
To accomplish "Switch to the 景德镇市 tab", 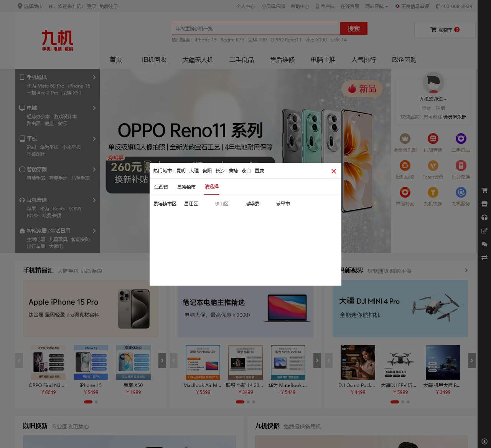I will click(186, 187).
